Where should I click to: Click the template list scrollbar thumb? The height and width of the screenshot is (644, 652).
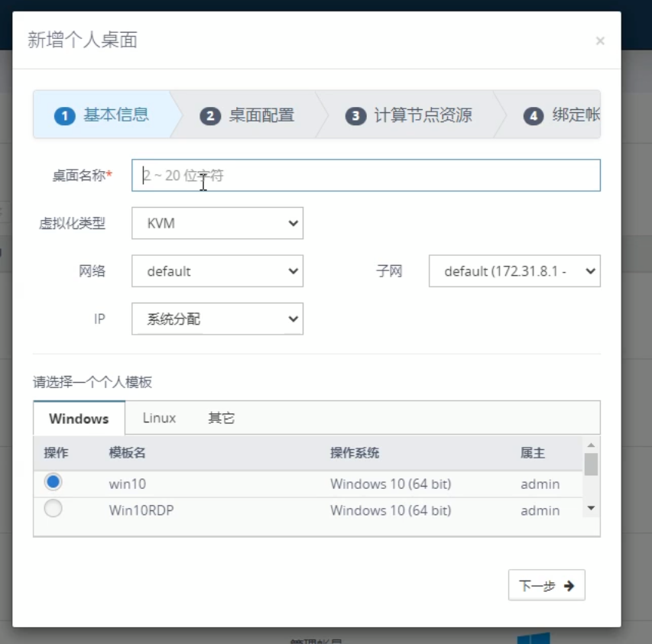point(590,464)
